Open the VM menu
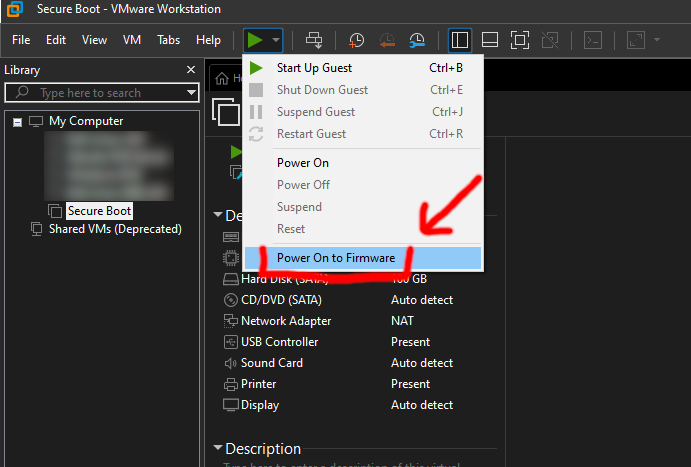The height and width of the screenshot is (467, 691). point(131,40)
